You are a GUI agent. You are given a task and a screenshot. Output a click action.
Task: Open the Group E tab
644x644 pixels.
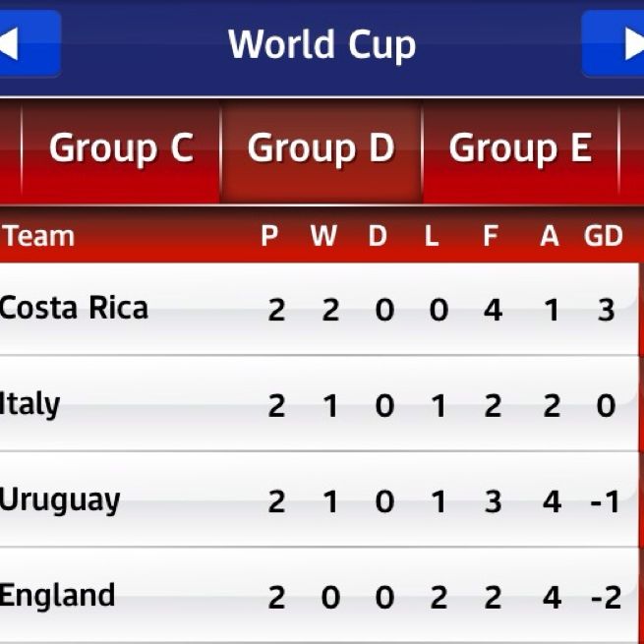(520, 149)
